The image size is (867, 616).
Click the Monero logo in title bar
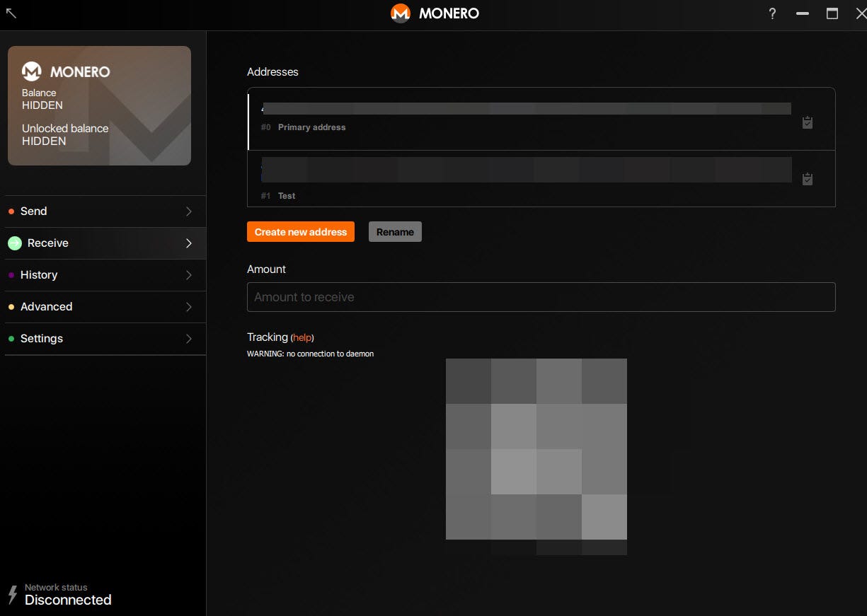tap(401, 13)
